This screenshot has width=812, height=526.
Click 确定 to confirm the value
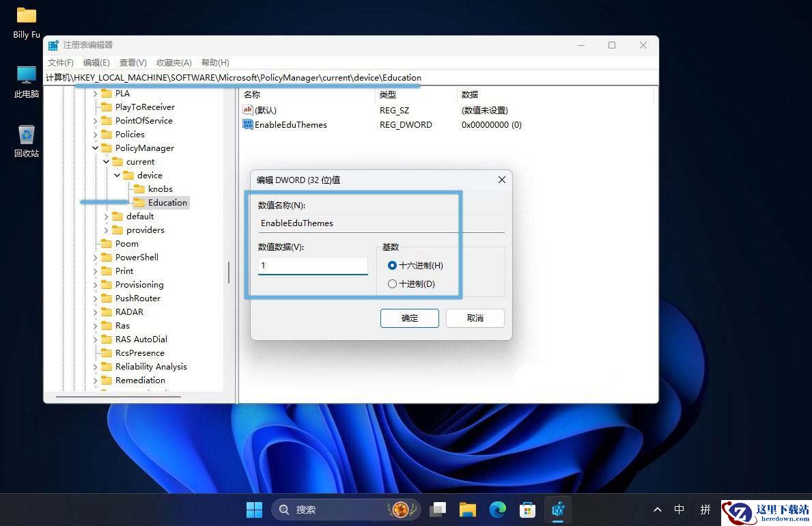410,318
